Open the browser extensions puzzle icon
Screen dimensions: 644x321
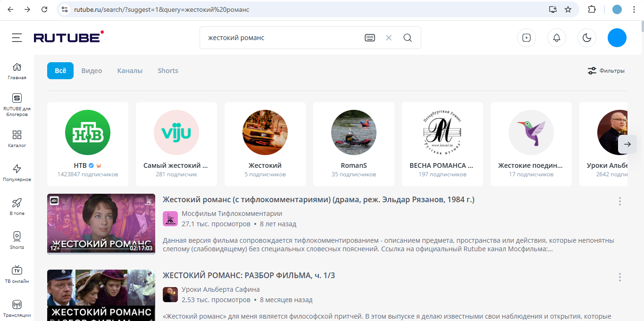592,9
